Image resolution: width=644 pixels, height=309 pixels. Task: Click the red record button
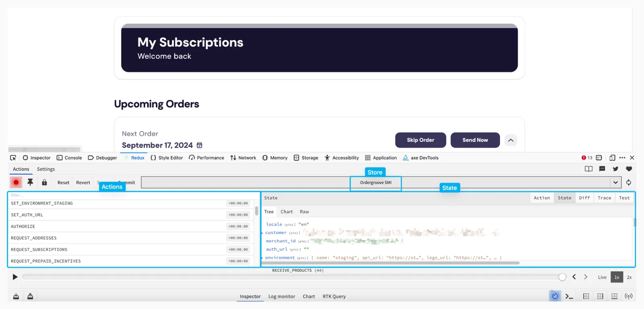16,182
